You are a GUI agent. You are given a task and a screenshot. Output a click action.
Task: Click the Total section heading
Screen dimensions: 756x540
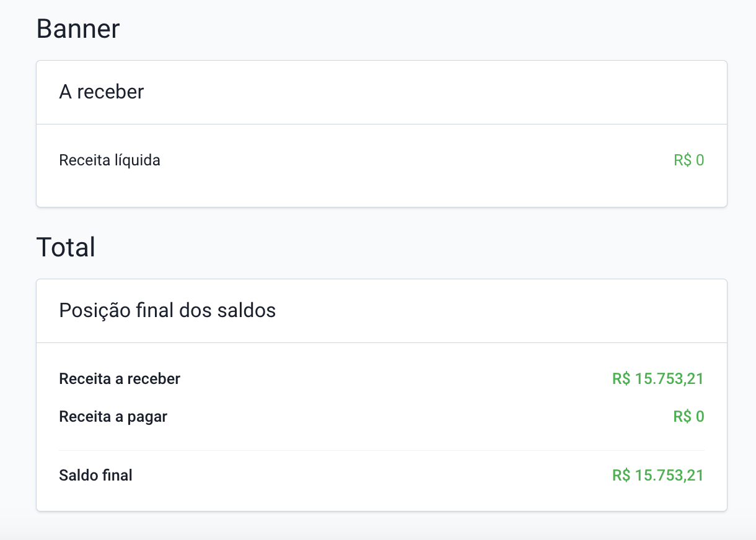click(x=66, y=247)
